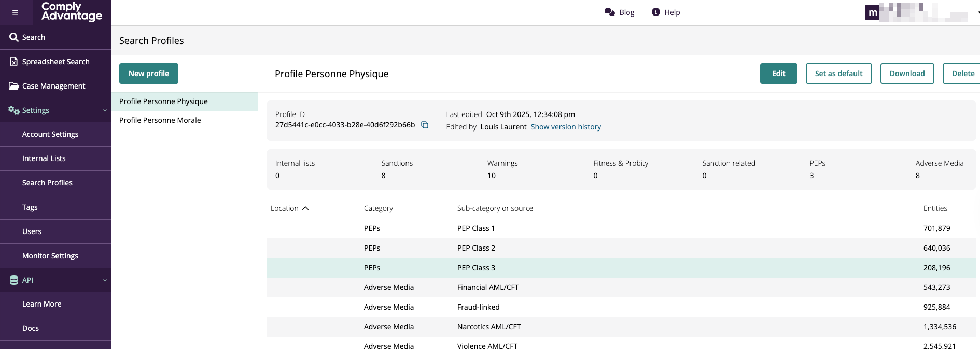Viewport: 980px width, 349px height.
Task: Collapse the API section chevron
Action: click(x=105, y=280)
